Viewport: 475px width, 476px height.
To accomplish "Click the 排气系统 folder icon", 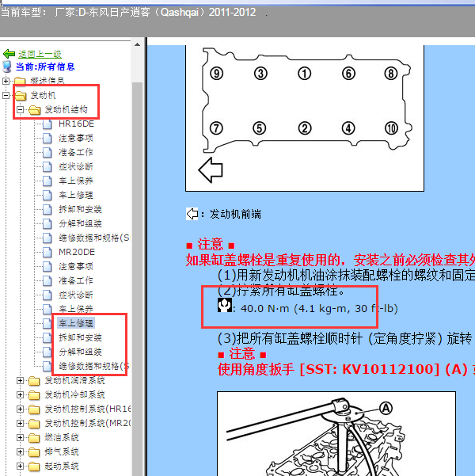I will tap(34, 452).
